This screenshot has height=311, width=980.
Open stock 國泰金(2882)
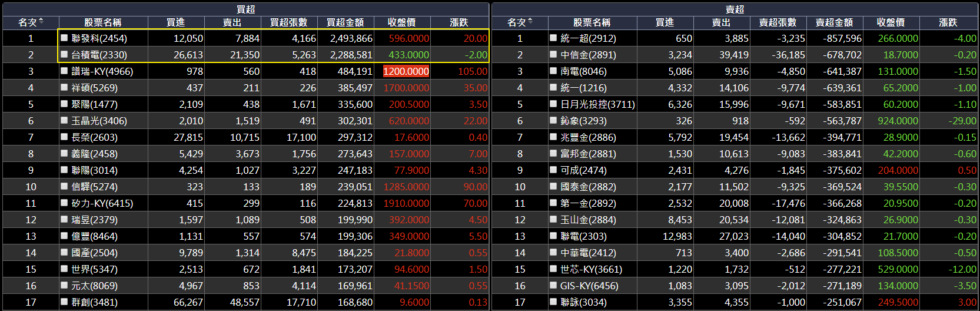pyautogui.click(x=588, y=187)
